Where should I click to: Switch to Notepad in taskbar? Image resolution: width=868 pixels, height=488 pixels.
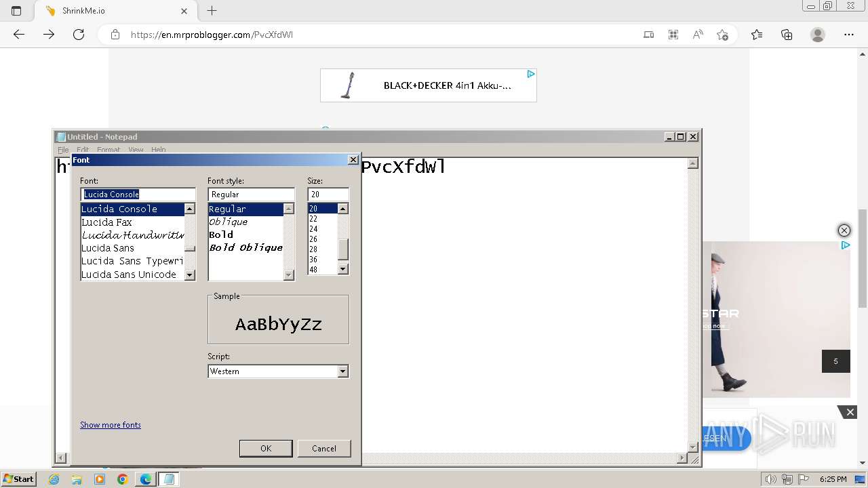169,479
